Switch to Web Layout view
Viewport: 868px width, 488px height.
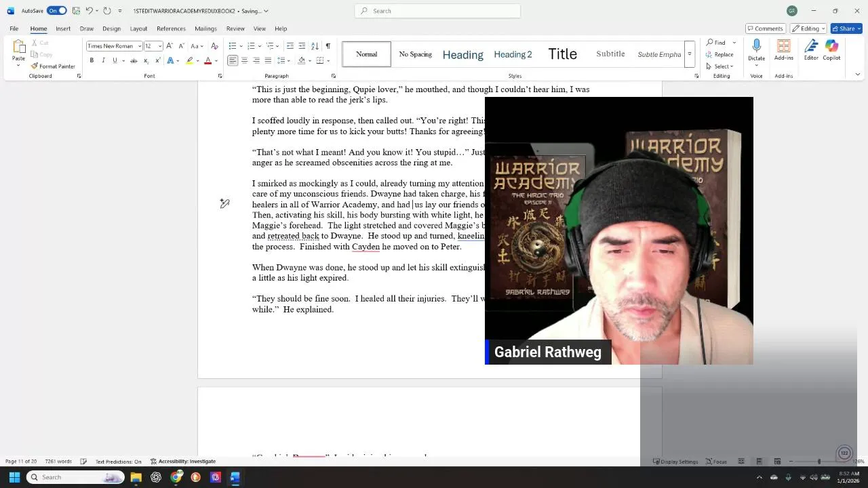[777, 462]
